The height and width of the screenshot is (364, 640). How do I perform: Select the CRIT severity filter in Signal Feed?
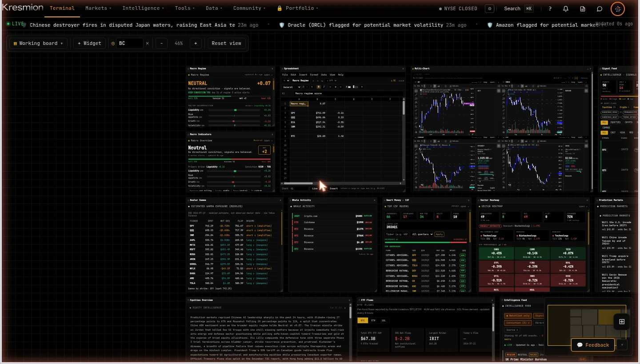pyautogui.click(x=613, y=132)
